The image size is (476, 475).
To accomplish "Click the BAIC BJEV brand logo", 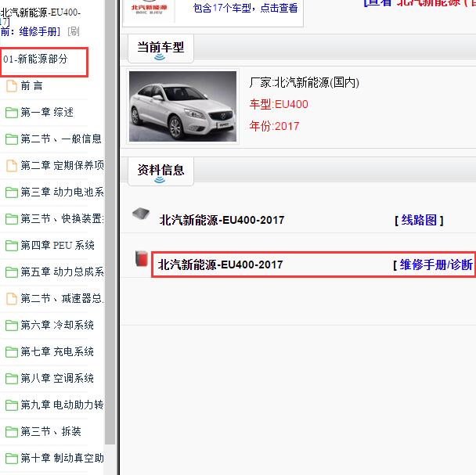I will (153, 8).
